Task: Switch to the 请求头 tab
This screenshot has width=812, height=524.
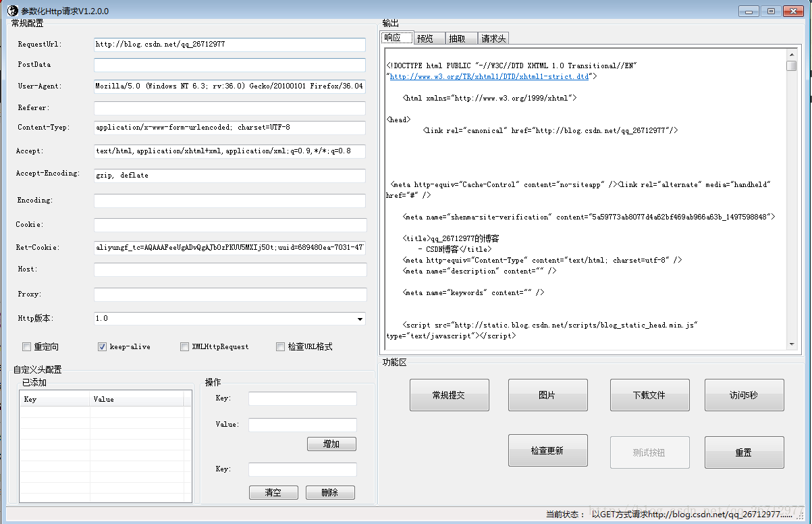Action: 494,38
